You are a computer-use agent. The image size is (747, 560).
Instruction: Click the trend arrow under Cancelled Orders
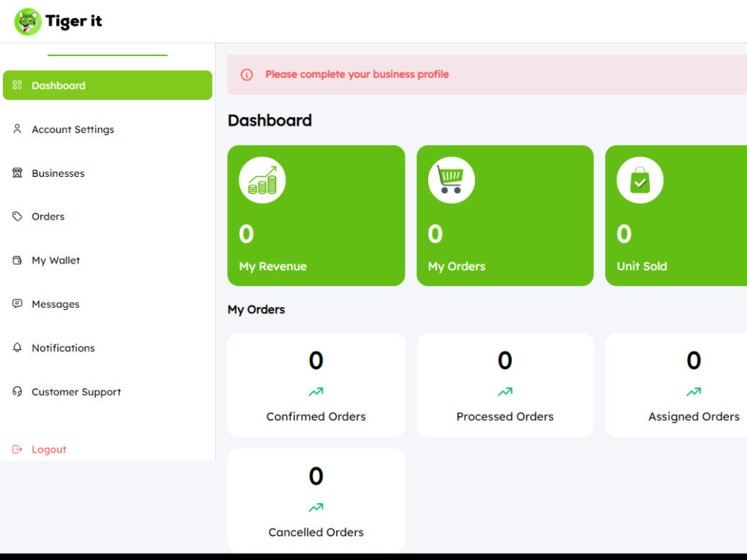tap(316, 508)
